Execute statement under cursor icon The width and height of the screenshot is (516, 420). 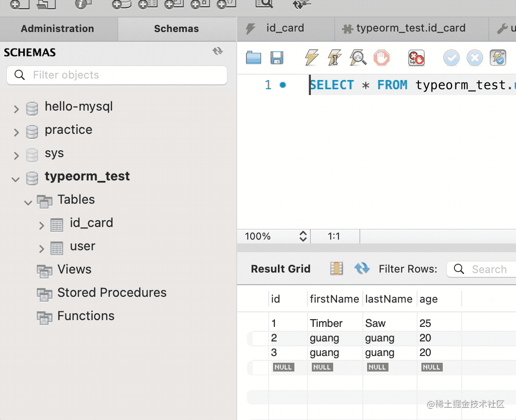click(335, 58)
